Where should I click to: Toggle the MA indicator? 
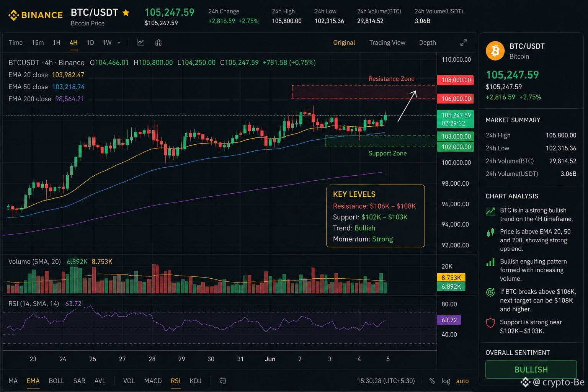[x=13, y=381]
